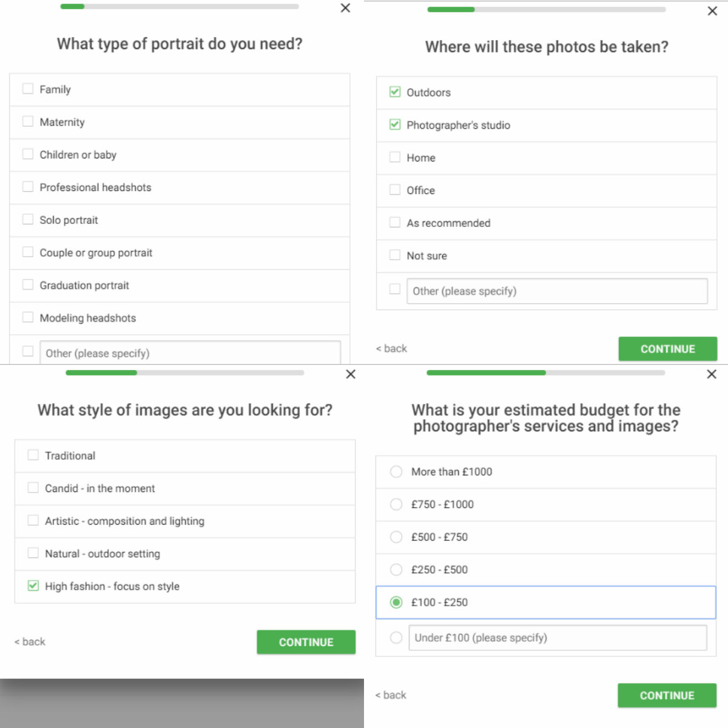
Task: Uncheck the Photographer's studio checkbox
Action: tap(395, 124)
